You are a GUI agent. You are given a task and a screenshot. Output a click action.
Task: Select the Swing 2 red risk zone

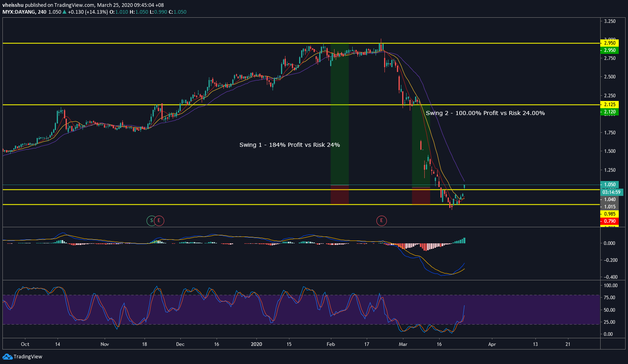[421, 196]
